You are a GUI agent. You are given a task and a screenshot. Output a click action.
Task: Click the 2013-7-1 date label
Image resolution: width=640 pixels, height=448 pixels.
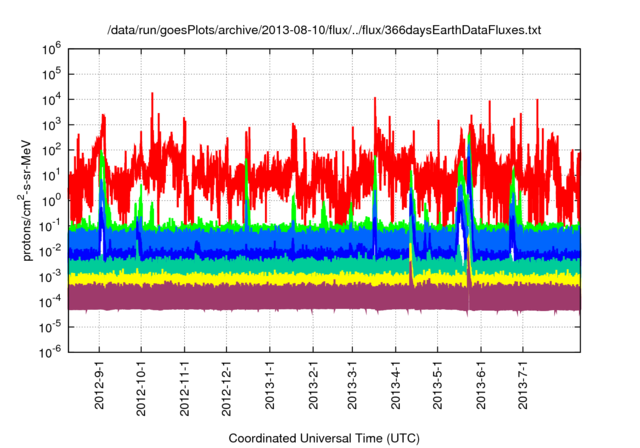[x=523, y=385]
